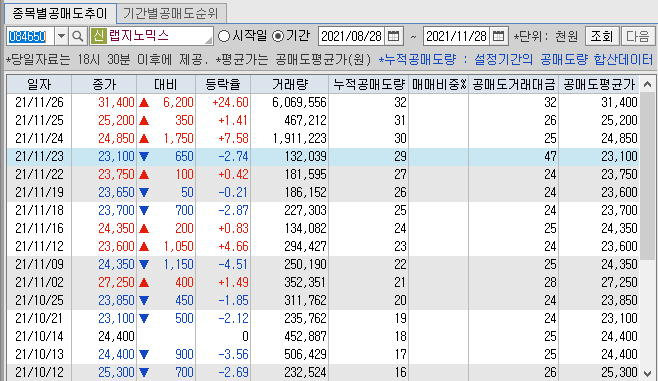Click the change rate +7.58
Image resolution: width=658 pixels, height=381 pixels.
(x=233, y=138)
